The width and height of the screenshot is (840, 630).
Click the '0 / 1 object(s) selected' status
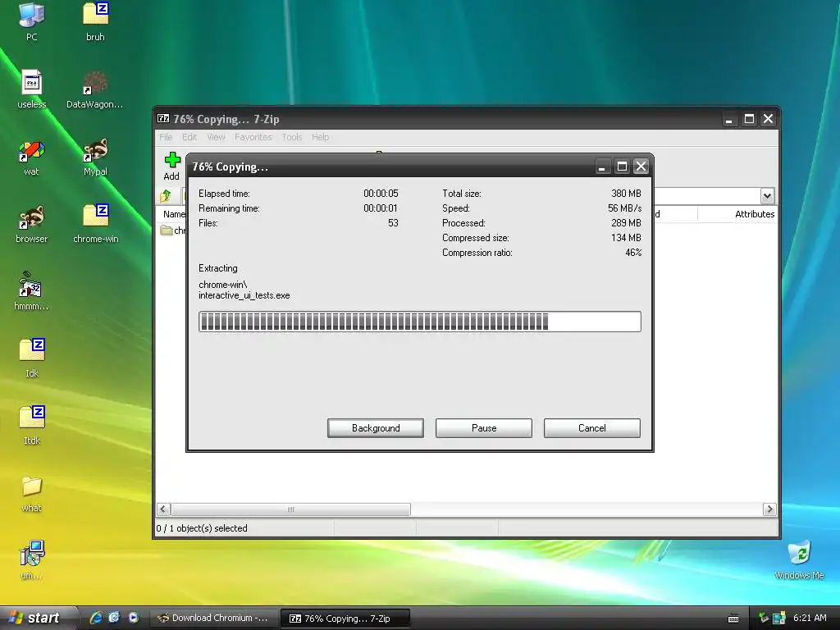(x=202, y=528)
